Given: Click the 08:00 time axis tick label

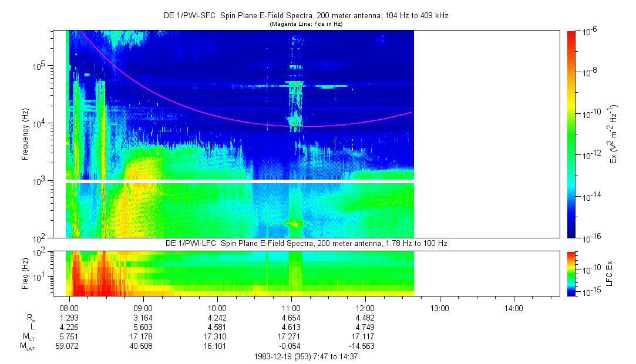Looking at the screenshot, I should pyautogui.click(x=69, y=308).
